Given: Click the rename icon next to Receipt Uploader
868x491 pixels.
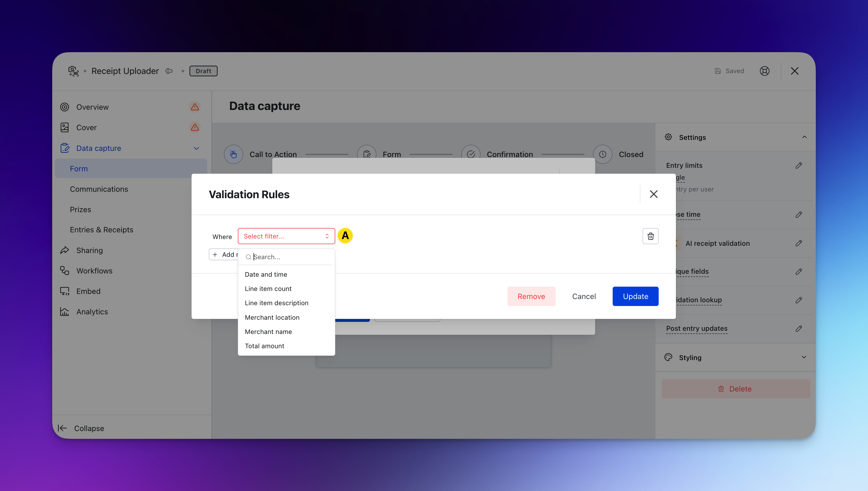Looking at the screenshot, I should click(169, 71).
